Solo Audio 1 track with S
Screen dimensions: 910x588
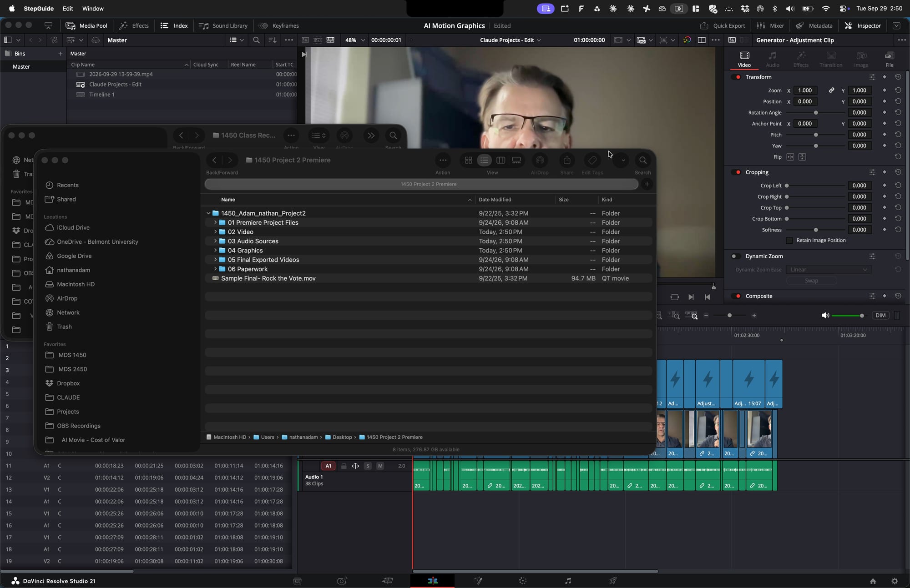pos(368,466)
